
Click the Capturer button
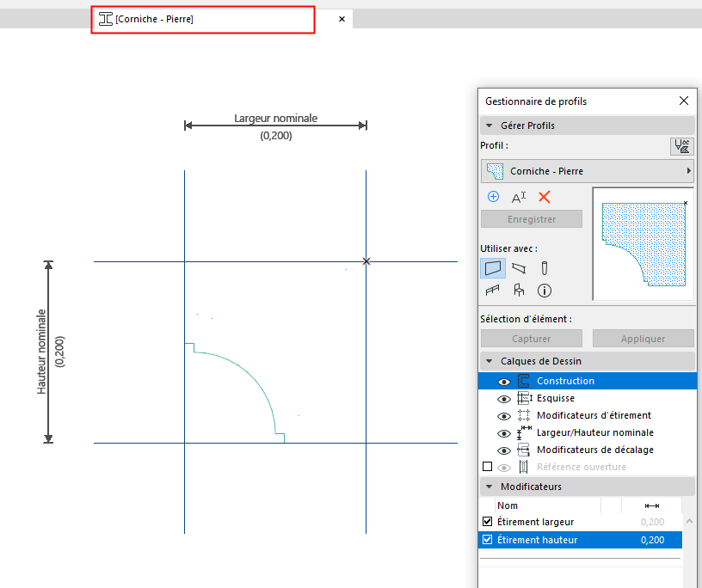[532, 339]
